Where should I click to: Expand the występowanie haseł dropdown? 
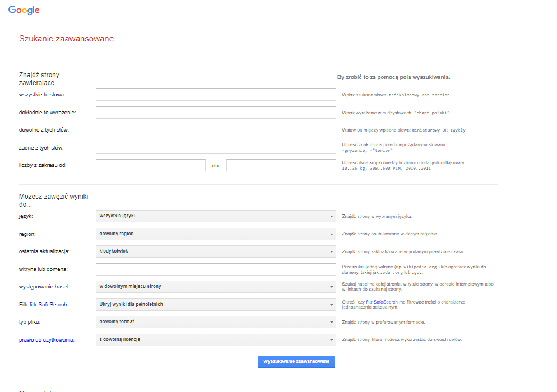(x=216, y=287)
